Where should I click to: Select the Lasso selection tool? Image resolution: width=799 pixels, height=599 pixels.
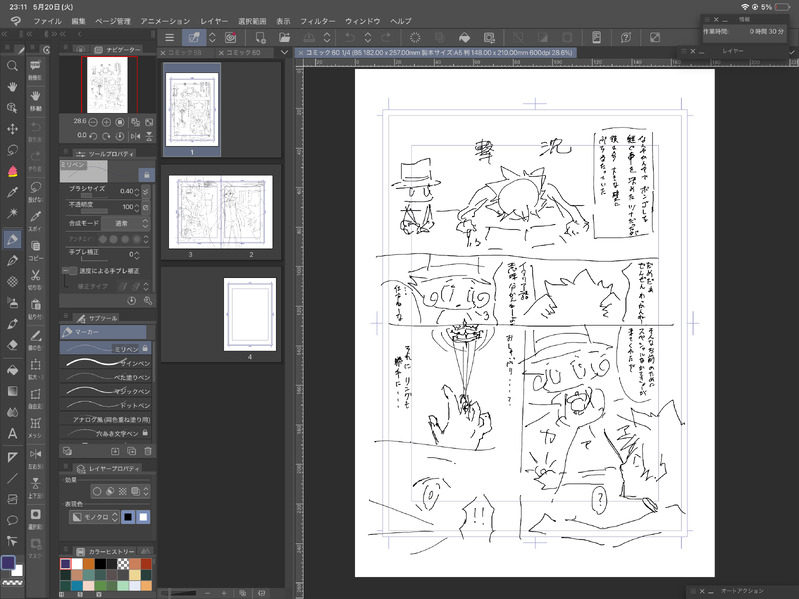tap(12, 150)
